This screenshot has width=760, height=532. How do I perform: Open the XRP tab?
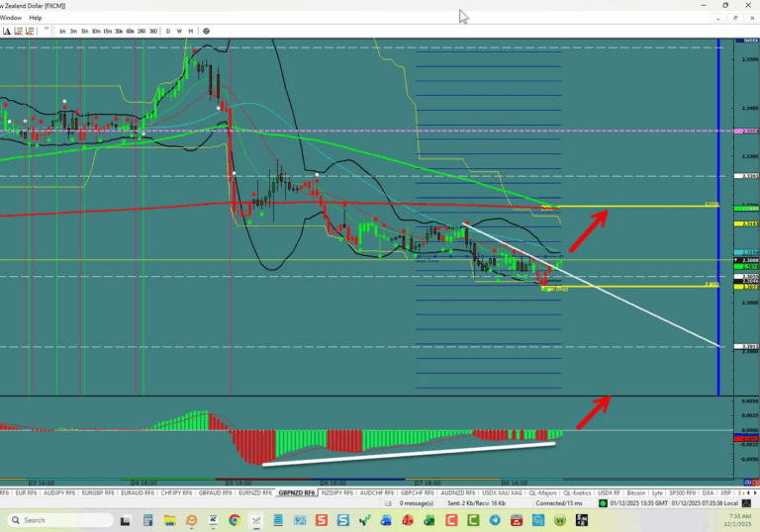pos(725,492)
